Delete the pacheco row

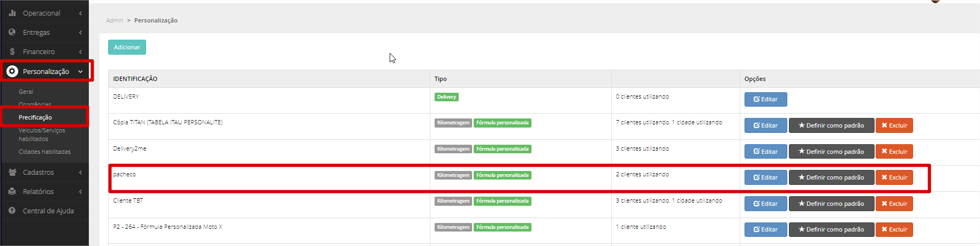pyautogui.click(x=894, y=177)
